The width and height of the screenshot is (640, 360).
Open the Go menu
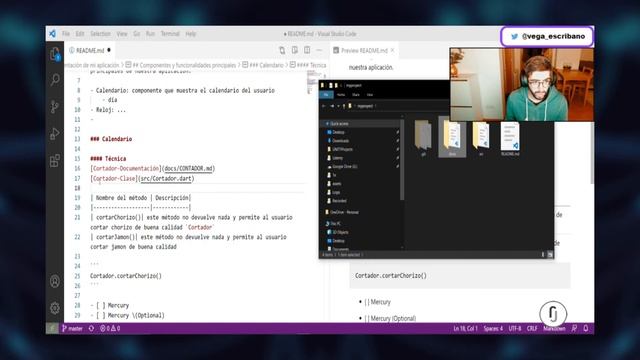pos(136,33)
